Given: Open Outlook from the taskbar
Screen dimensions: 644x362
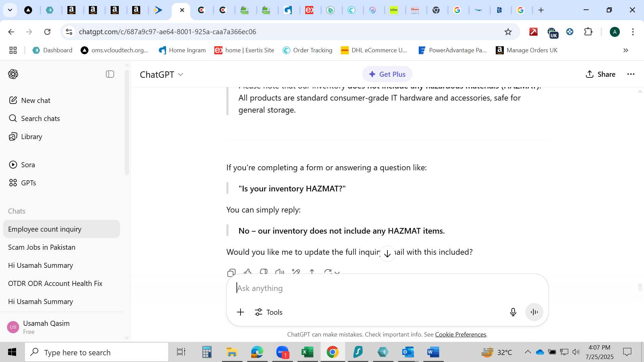Looking at the screenshot, I should point(408,352).
